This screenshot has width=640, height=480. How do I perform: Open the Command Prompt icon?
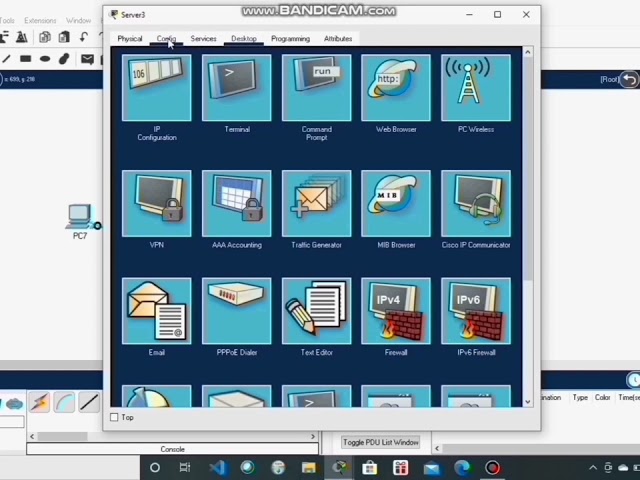(x=316, y=89)
